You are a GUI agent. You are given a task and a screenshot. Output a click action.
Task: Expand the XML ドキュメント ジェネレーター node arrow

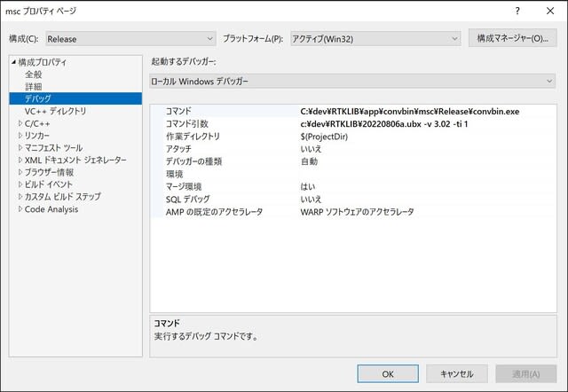[20, 160]
